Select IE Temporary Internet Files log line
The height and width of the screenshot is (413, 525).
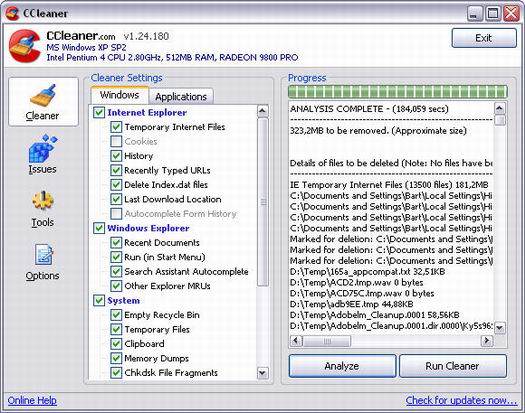(389, 185)
